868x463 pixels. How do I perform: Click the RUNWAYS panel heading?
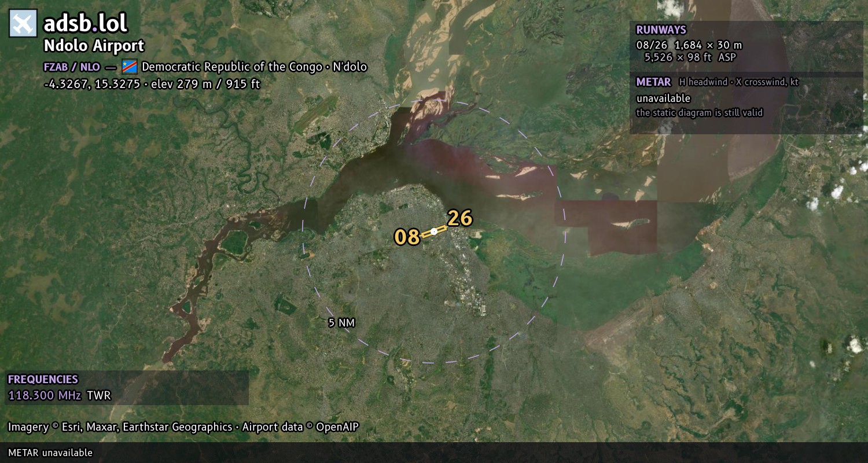coord(661,30)
